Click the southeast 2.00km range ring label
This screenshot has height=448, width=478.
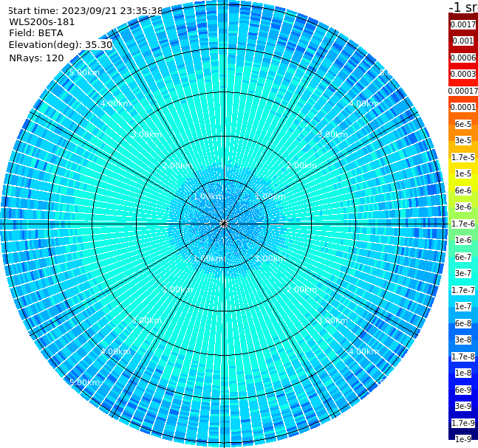pyautogui.click(x=301, y=289)
